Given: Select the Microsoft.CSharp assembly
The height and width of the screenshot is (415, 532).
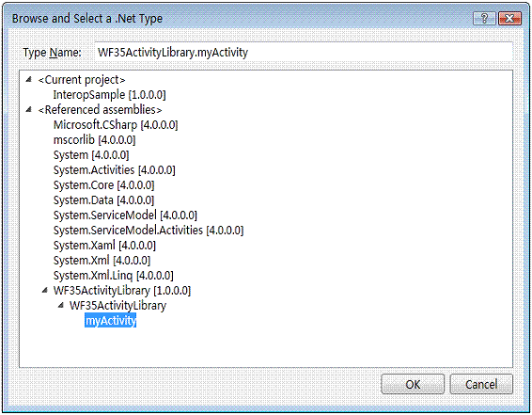Looking at the screenshot, I should 116,125.
